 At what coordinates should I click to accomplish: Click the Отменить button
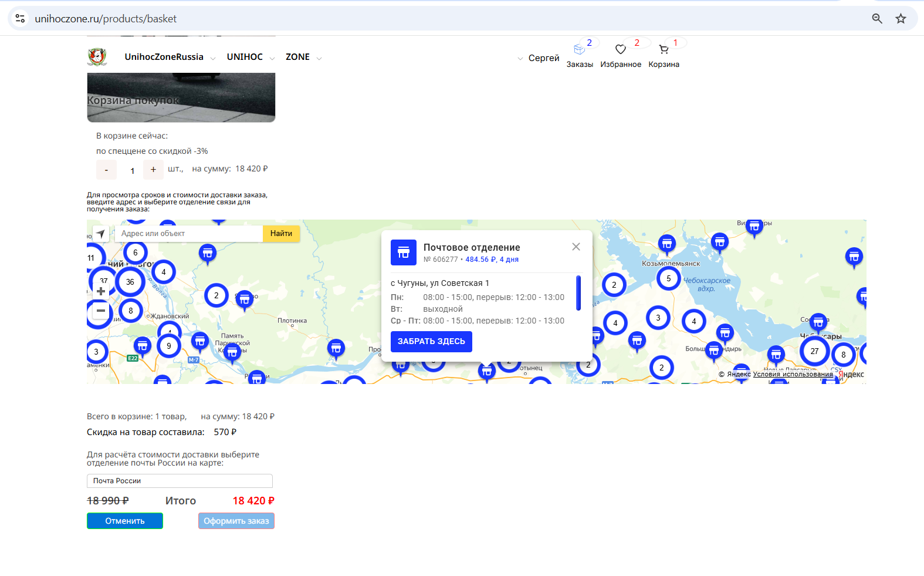pos(125,521)
